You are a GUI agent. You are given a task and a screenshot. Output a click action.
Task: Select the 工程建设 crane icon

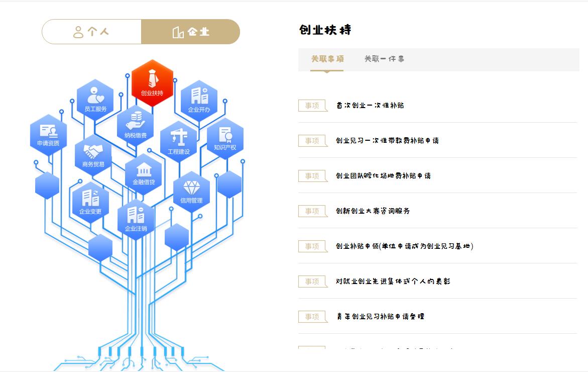(179, 141)
